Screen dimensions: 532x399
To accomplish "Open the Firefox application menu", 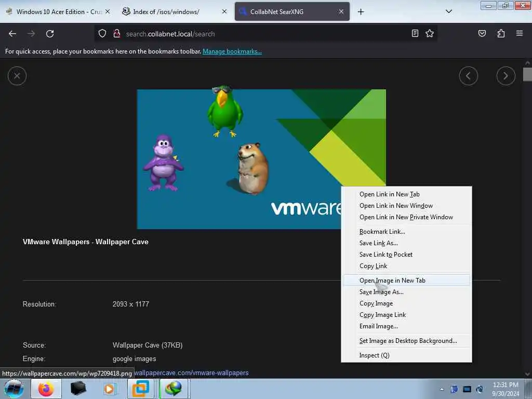I will point(519,33).
